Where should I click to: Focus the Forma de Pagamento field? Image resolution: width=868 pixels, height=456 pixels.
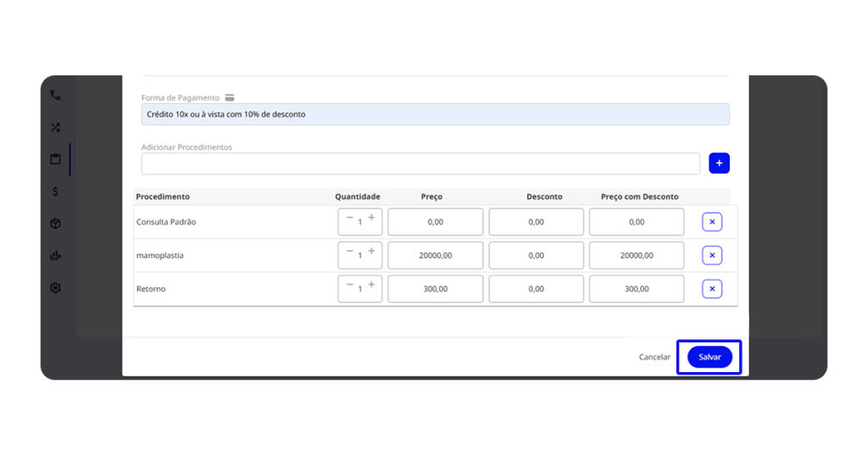(x=435, y=114)
